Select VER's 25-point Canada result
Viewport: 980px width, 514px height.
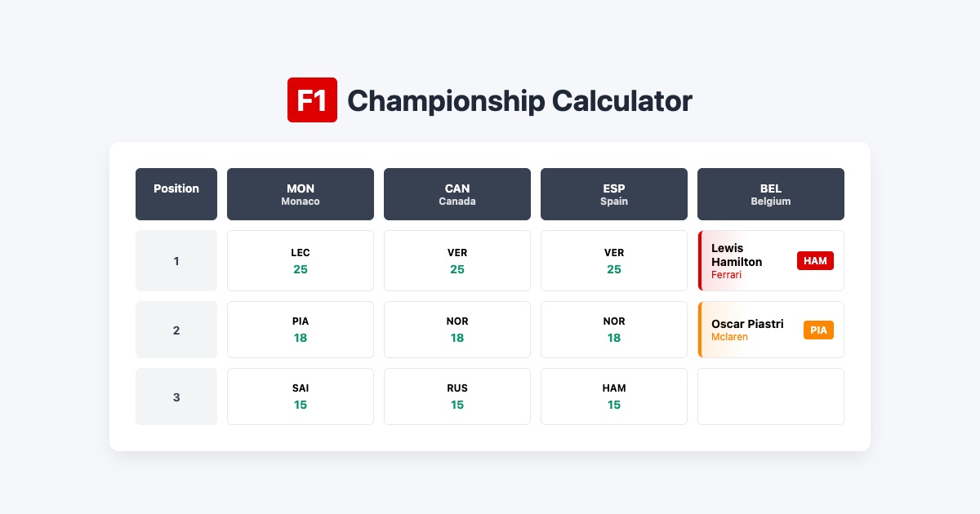coord(457,260)
